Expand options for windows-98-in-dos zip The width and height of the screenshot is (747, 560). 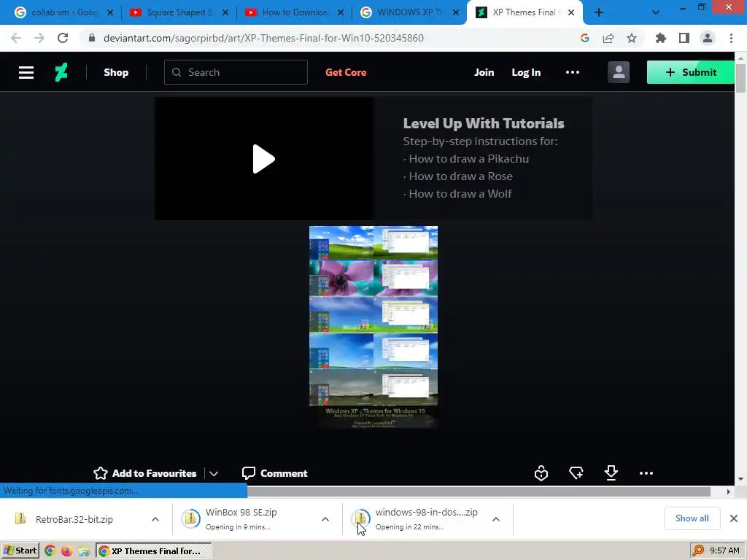[x=496, y=519]
